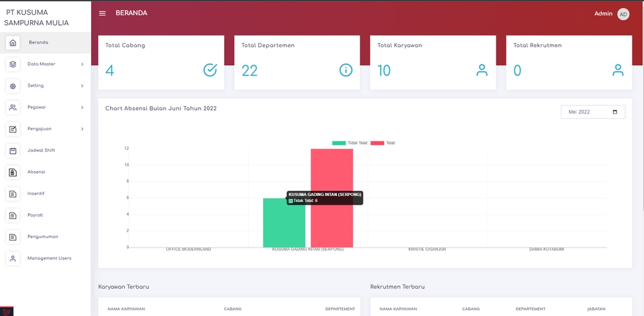The image size is (644, 316).
Task: Open the Mei 2022 month picker calendar icon
Action: click(615, 112)
